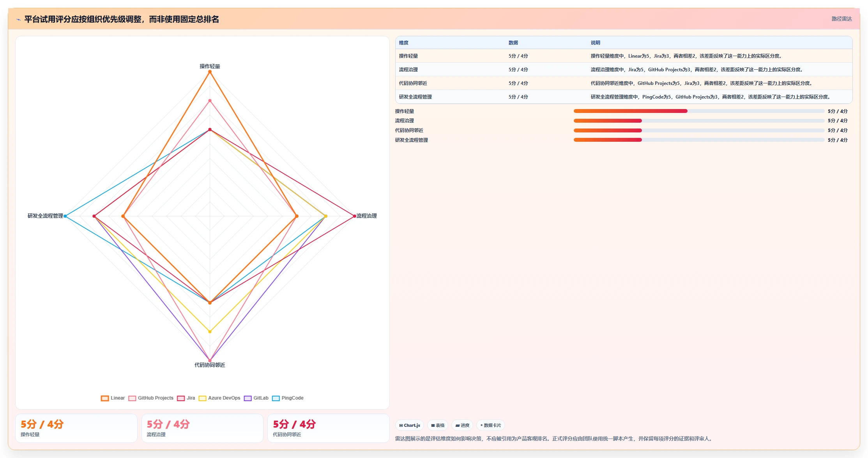Open the 流程治理 data card
This screenshot has height=458, width=868.
coord(202,428)
